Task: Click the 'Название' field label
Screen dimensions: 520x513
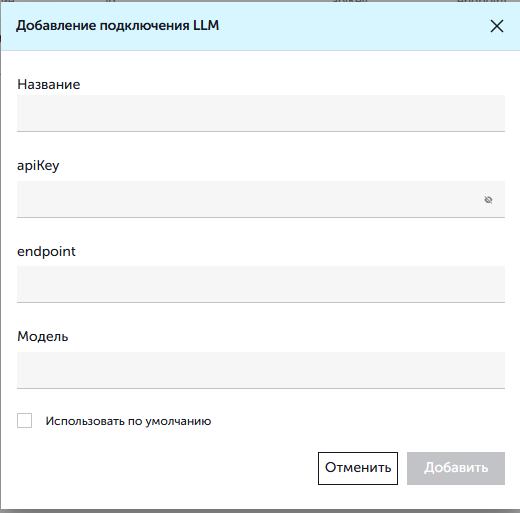Action: 49,84
